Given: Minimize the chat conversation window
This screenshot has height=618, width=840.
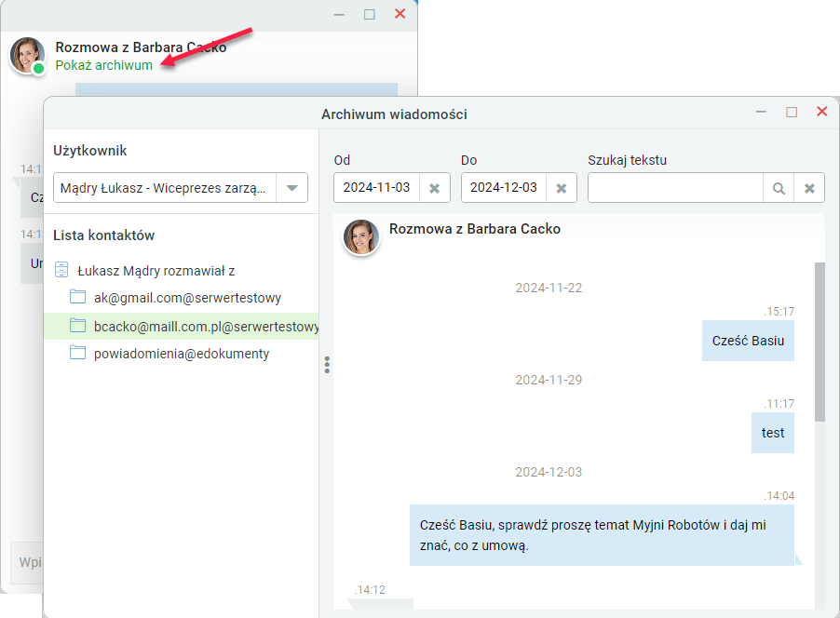Looking at the screenshot, I should pos(339,15).
